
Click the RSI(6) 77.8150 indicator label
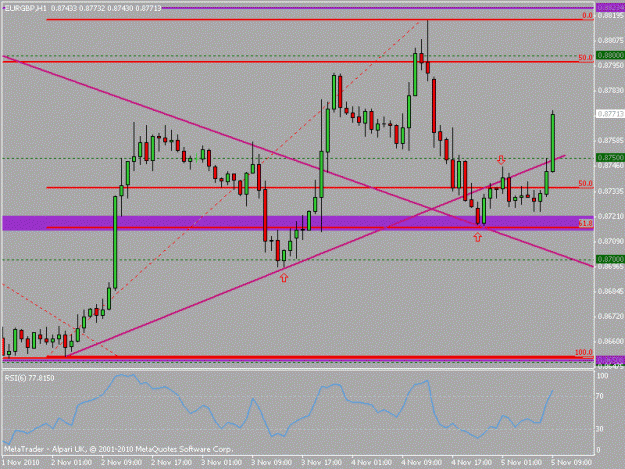29,378
